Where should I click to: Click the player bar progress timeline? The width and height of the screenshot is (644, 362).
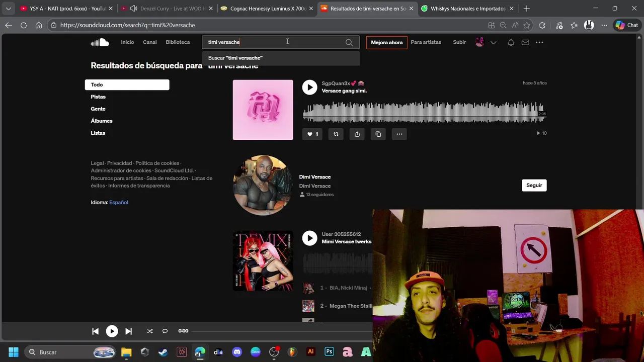[x=282, y=331]
